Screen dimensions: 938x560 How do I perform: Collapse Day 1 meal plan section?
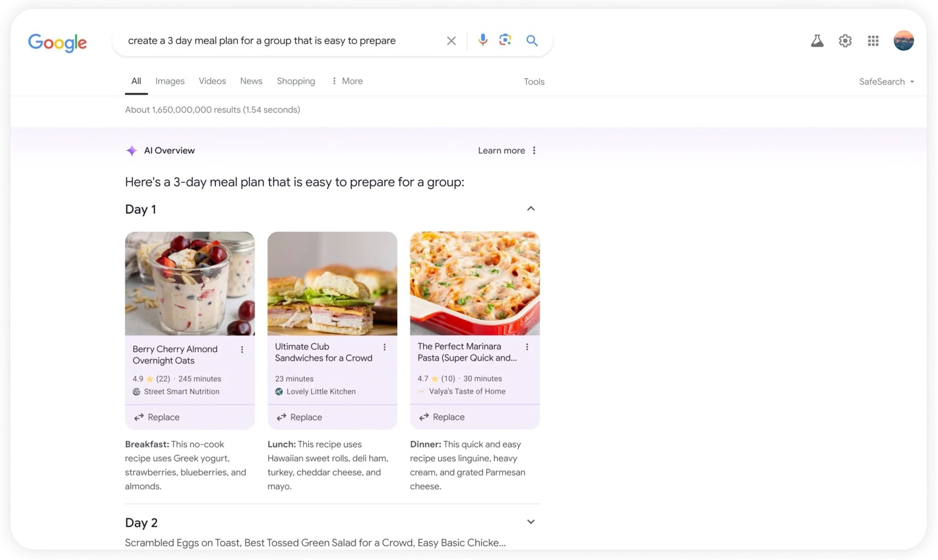coord(529,209)
